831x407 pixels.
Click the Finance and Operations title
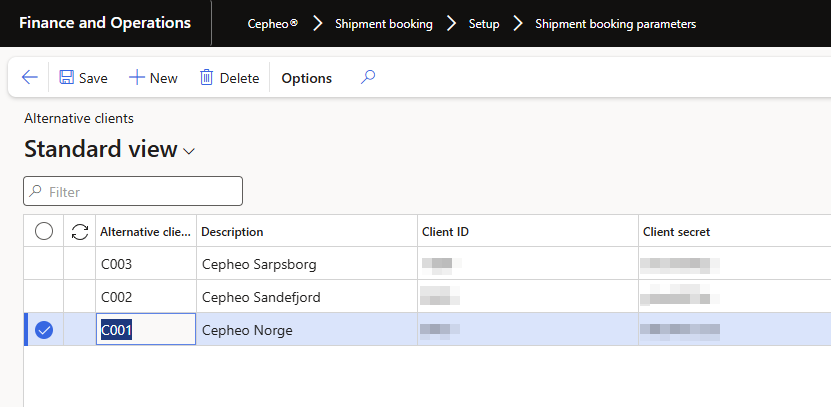coord(105,23)
